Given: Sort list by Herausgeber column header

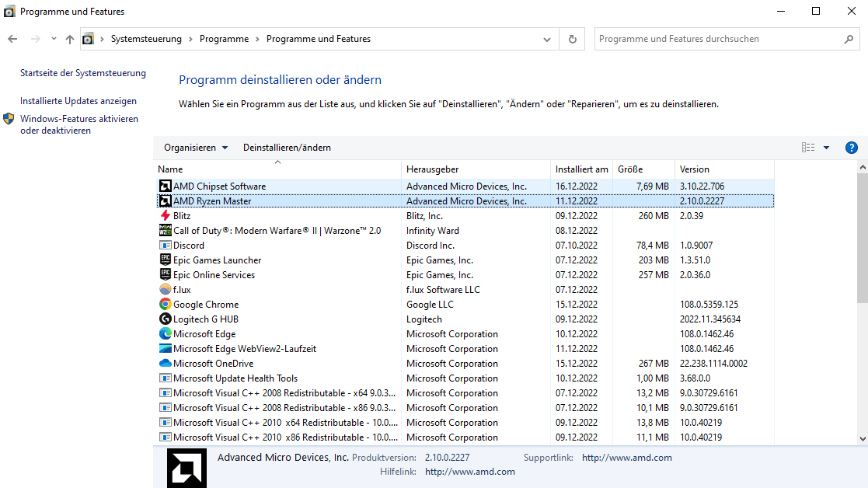Looking at the screenshot, I should point(433,169).
